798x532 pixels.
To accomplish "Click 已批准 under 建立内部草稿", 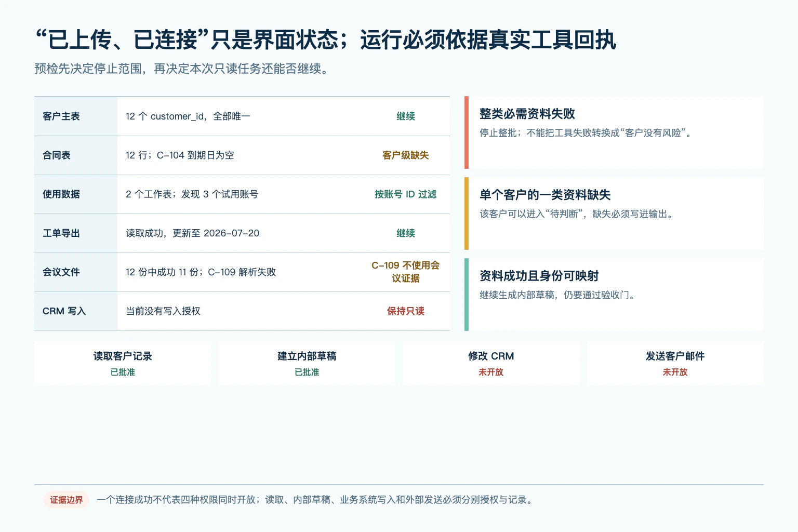I will coord(307,372).
